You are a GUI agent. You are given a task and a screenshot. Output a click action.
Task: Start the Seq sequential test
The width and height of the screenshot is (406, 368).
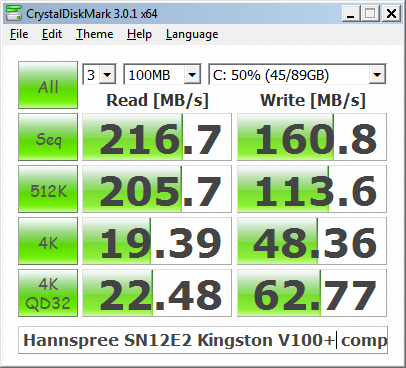tap(48, 137)
